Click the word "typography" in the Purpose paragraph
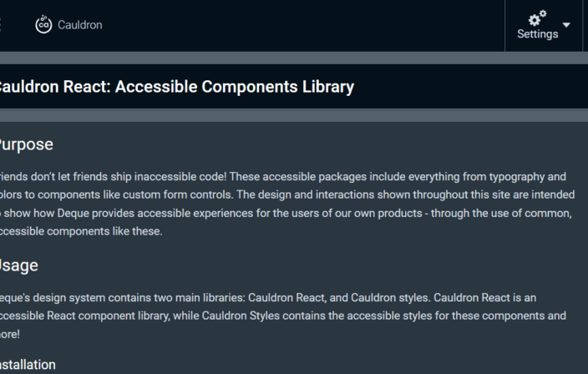Image resolution: width=588 pixels, height=374 pixels. (512, 176)
